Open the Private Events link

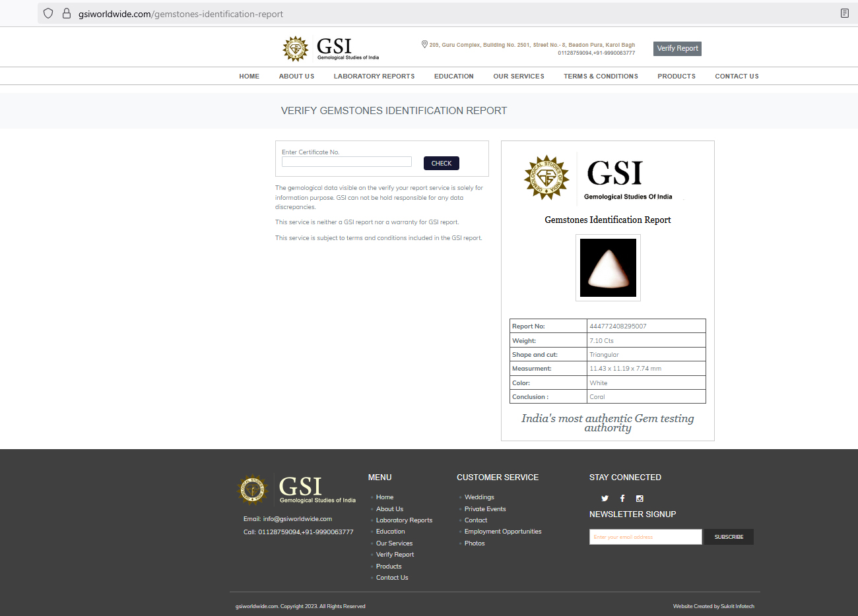(485, 509)
